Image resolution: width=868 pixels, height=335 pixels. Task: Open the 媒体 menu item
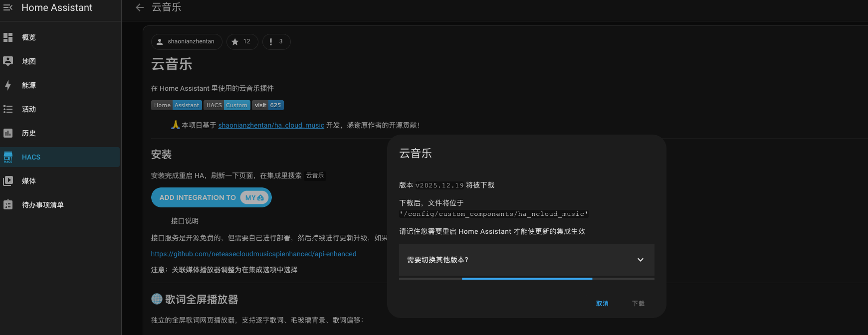[60, 181]
